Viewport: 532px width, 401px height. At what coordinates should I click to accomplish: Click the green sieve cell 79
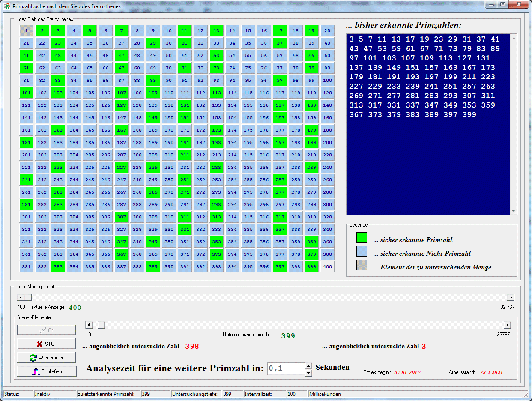point(312,68)
